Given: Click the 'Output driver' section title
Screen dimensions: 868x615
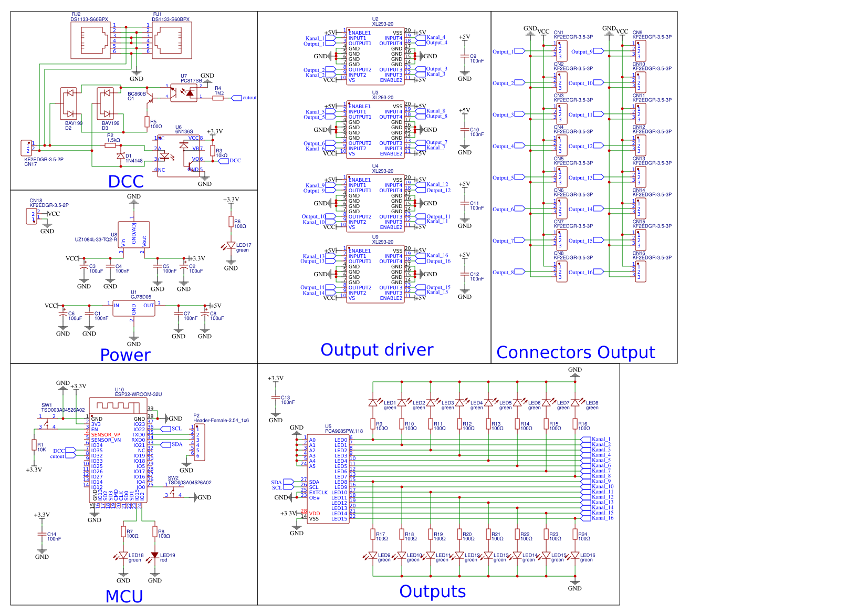Looking at the screenshot, I should pos(377,350).
